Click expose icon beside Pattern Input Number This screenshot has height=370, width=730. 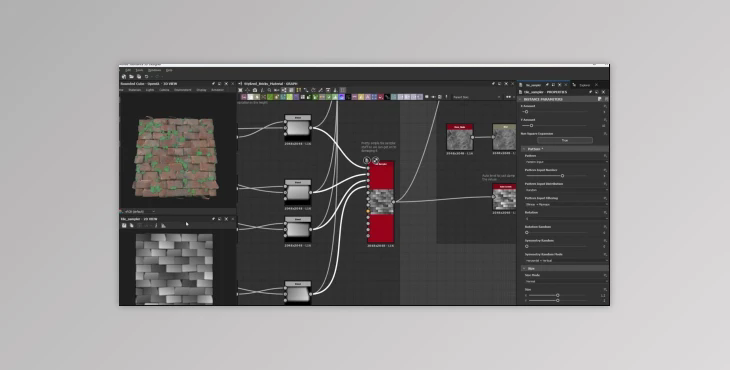pyautogui.click(x=605, y=170)
